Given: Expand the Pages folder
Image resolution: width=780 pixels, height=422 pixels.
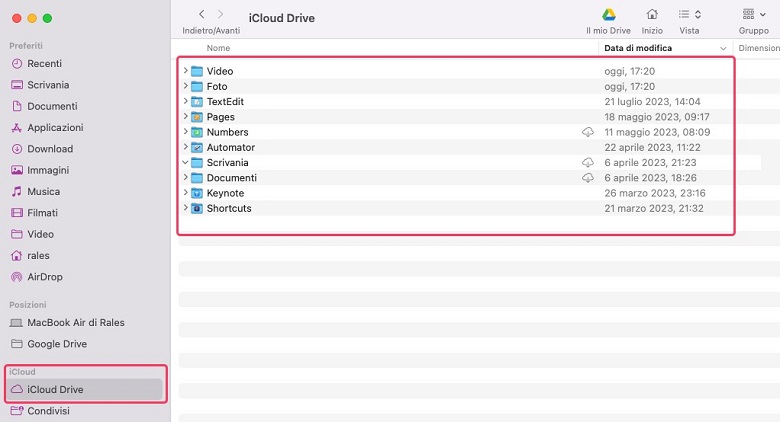Looking at the screenshot, I should coord(186,116).
